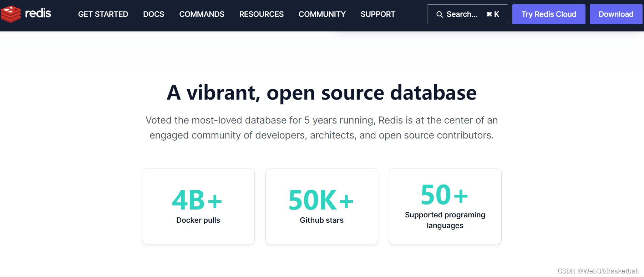
Task: Expand the COMMUNITY navigation menu
Action: click(322, 14)
